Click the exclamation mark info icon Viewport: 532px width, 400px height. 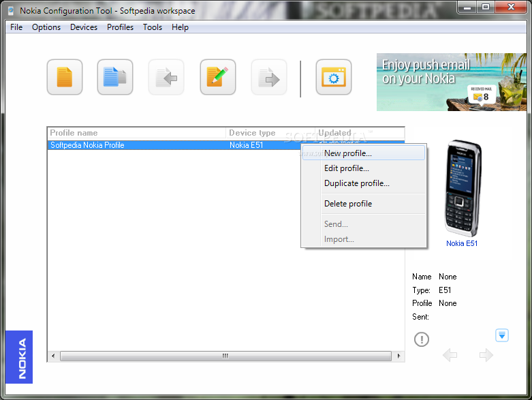point(422,339)
